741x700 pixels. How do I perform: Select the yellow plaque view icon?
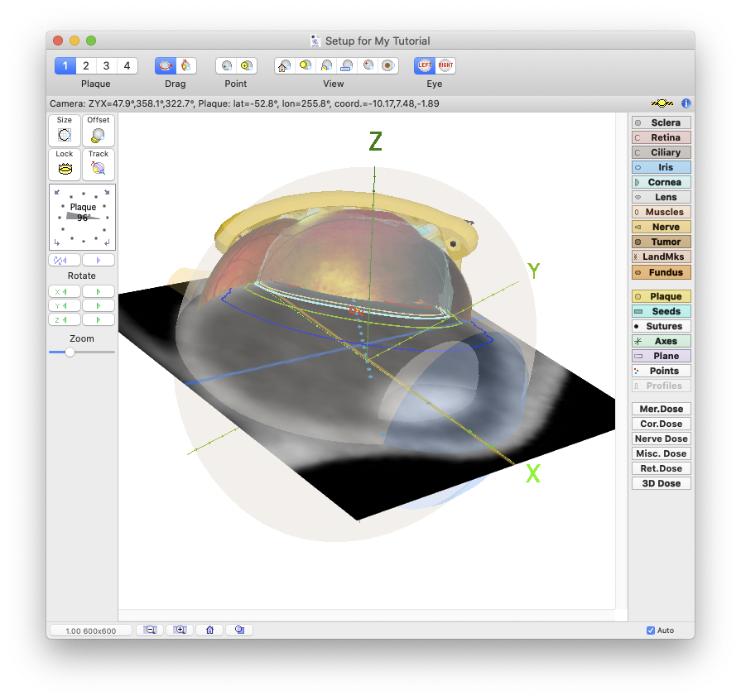[306, 65]
